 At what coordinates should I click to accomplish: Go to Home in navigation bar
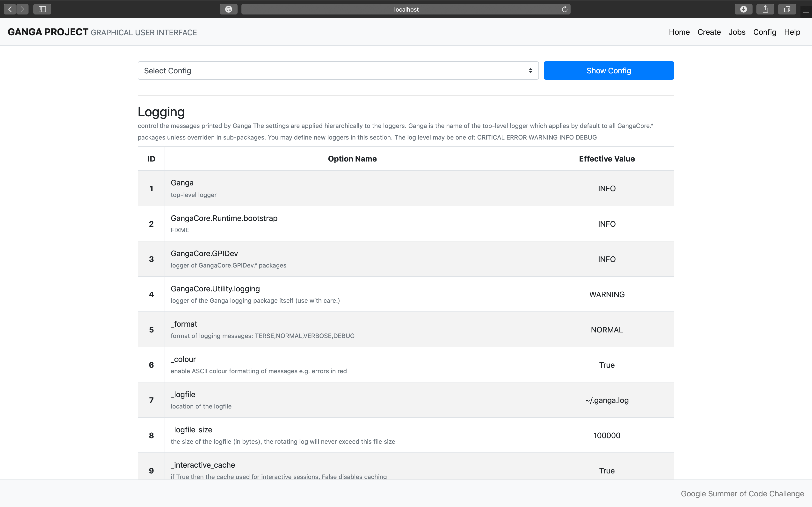pos(679,32)
